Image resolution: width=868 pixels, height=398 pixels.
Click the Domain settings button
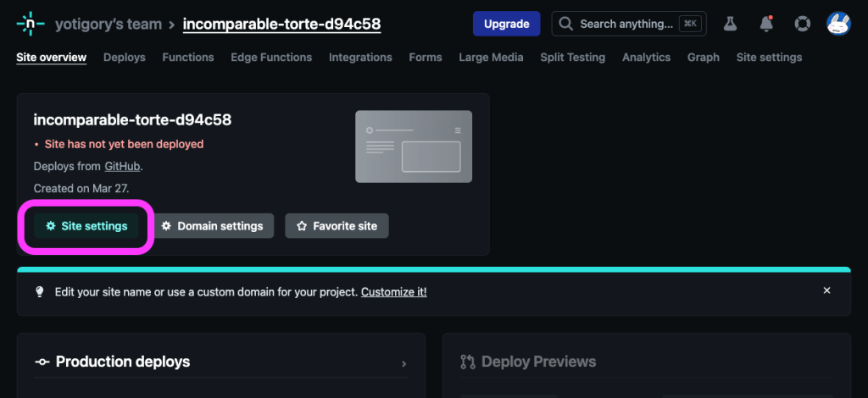click(x=212, y=226)
